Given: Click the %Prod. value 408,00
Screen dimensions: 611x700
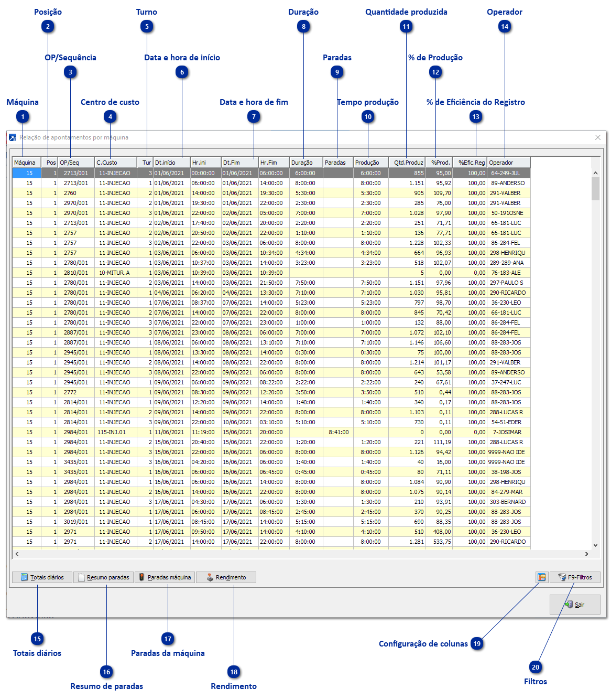Looking at the screenshot, I should point(439,532).
